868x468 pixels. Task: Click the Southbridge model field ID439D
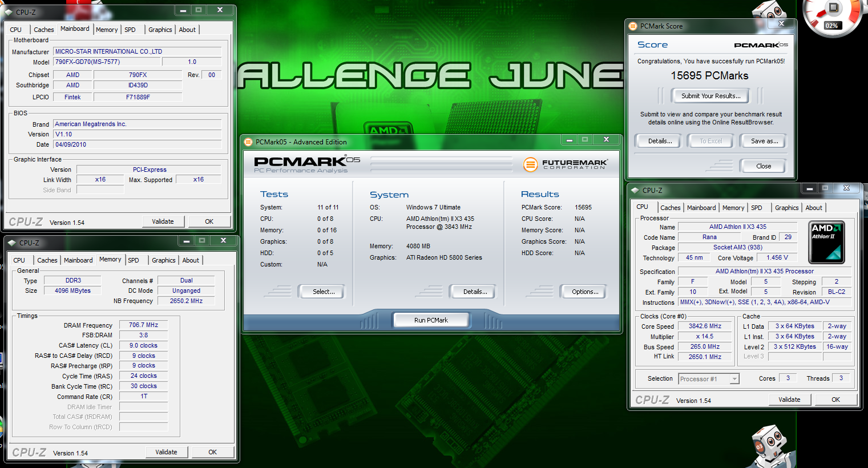[138, 85]
